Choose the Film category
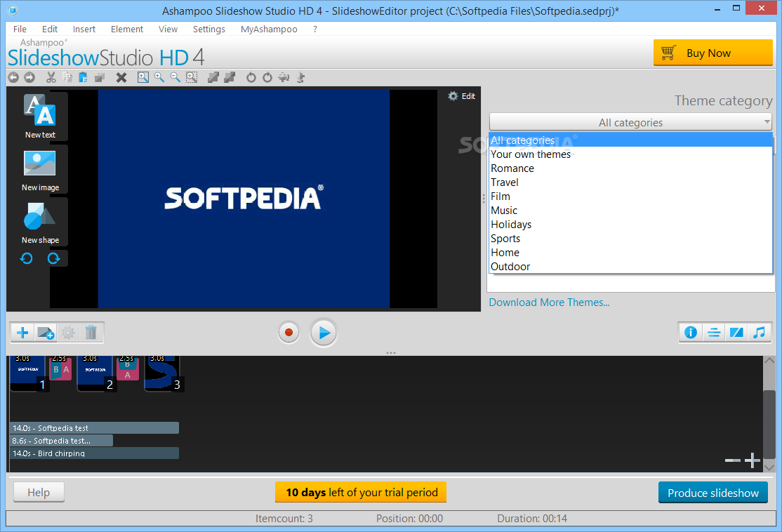 (x=630, y=197)
